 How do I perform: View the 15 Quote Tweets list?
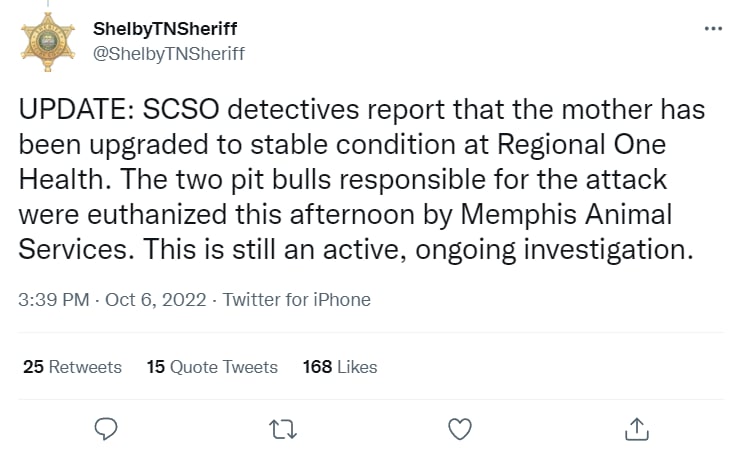click(x=212, y=367)
